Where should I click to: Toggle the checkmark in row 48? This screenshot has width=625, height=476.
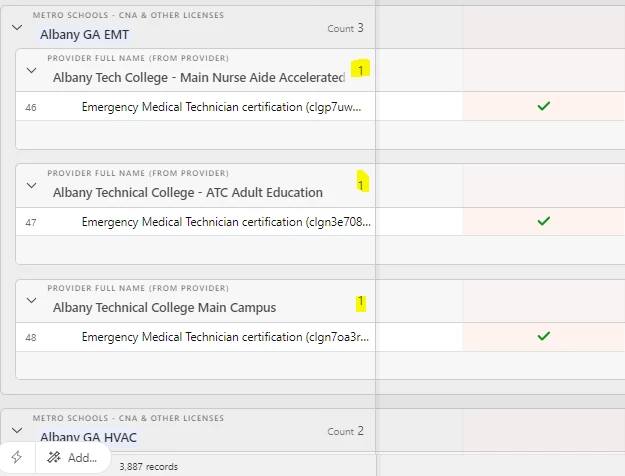tap(543, 337)
